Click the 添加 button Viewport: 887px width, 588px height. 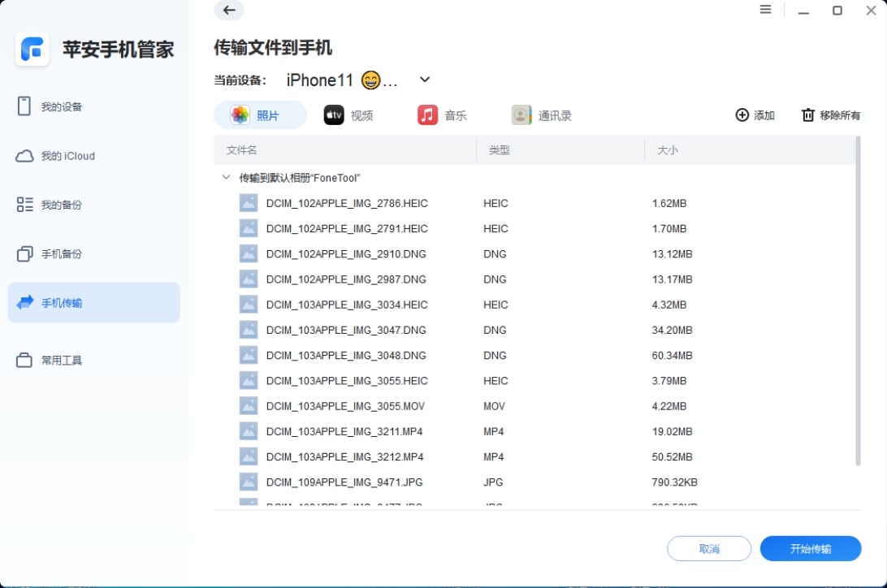coord(755,115)
